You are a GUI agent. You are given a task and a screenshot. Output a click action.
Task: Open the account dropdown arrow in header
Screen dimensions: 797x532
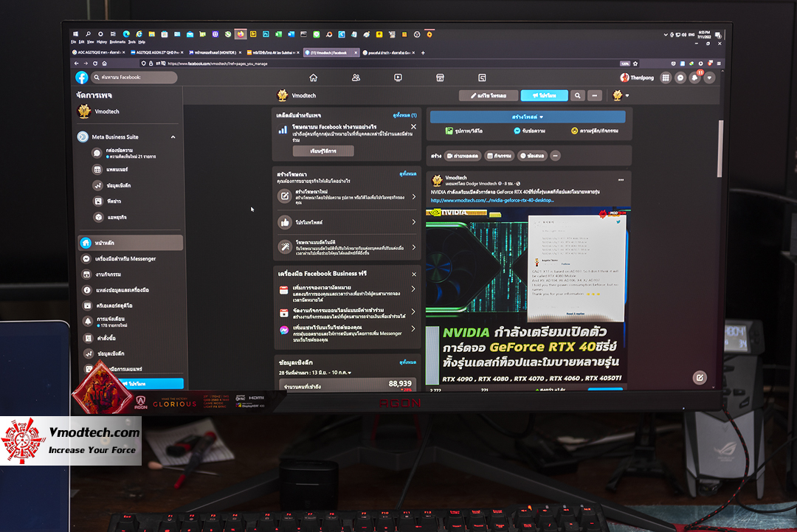(x=709, y=77)
